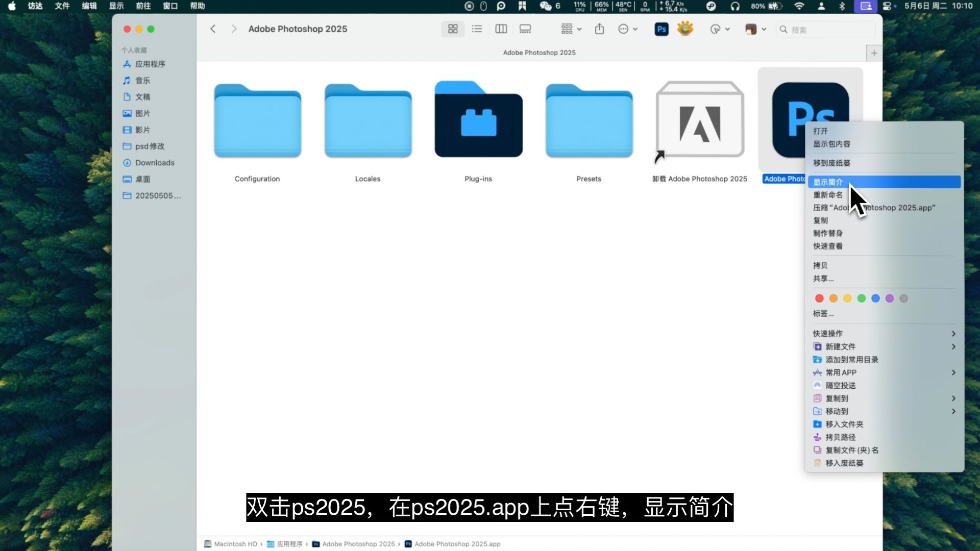Choose 显示简介 in context menu

tap(884, 182)
